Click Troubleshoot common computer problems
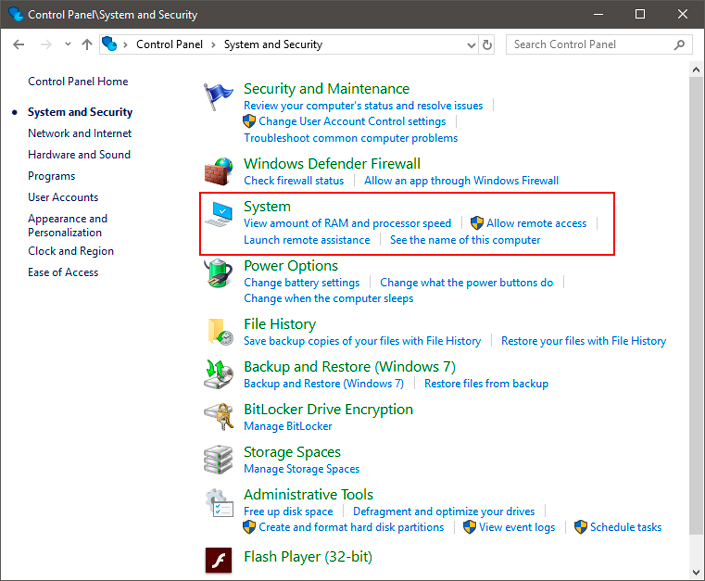Image resolution: width=705 pixels, height=581 pixels. point(351,138)
